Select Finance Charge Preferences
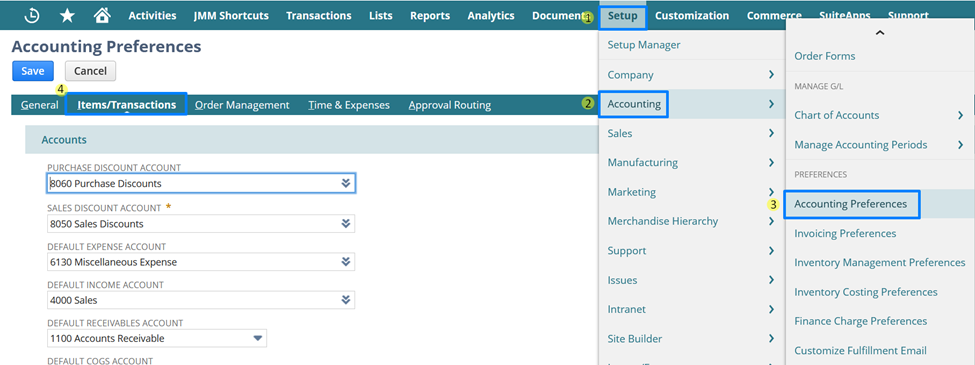Image resolution: width=975 pixels, height=365 pixels. tap(861, 321)
